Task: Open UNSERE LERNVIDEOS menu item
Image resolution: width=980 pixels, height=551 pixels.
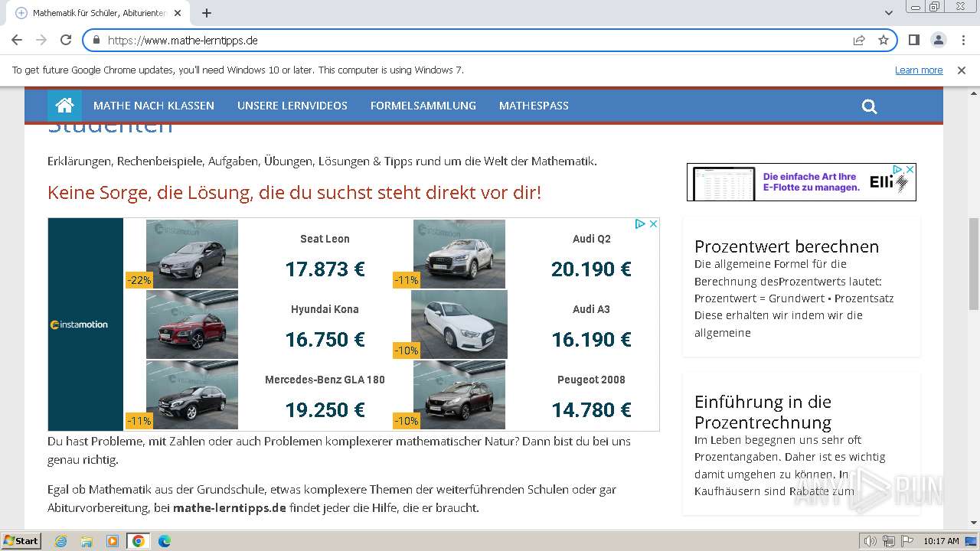Action: (292, 106)
